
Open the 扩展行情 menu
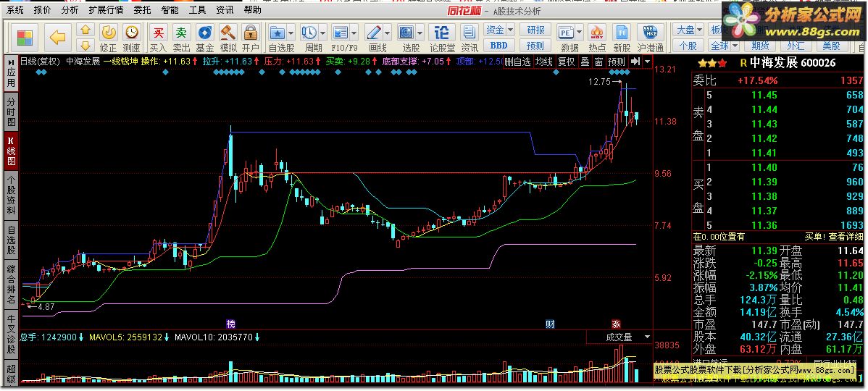(107, 10)
